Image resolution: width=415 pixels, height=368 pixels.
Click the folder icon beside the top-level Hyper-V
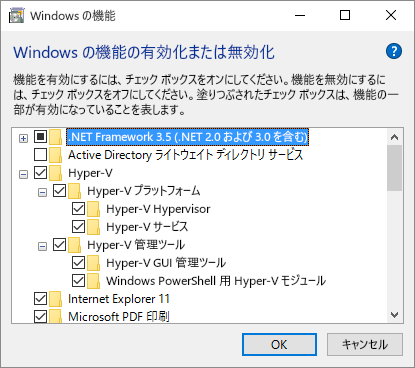(56, 173)
